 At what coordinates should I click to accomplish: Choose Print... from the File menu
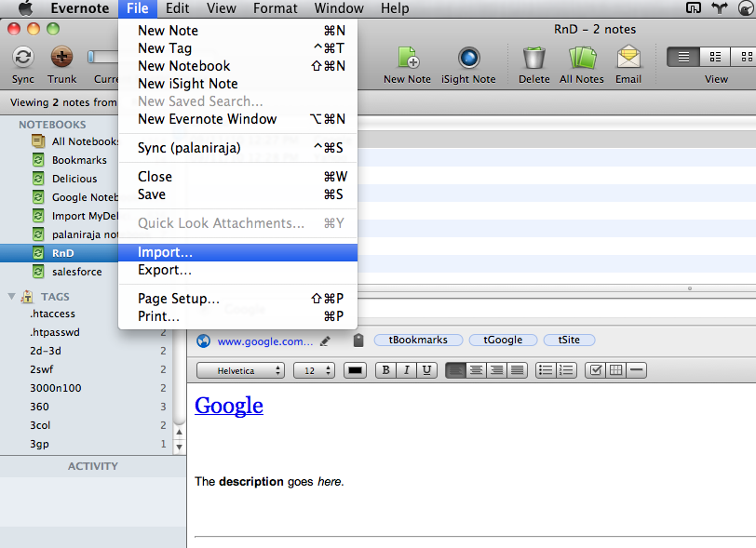point(237,316)
